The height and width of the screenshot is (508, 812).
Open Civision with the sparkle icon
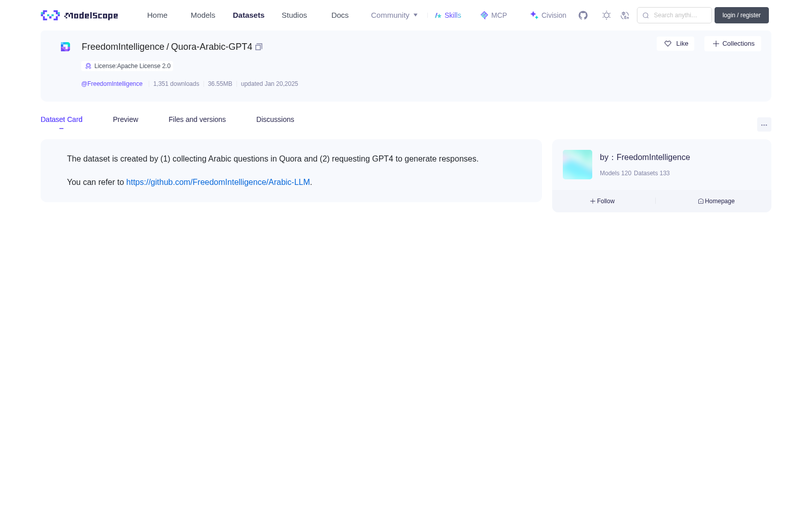pos(534,15)
